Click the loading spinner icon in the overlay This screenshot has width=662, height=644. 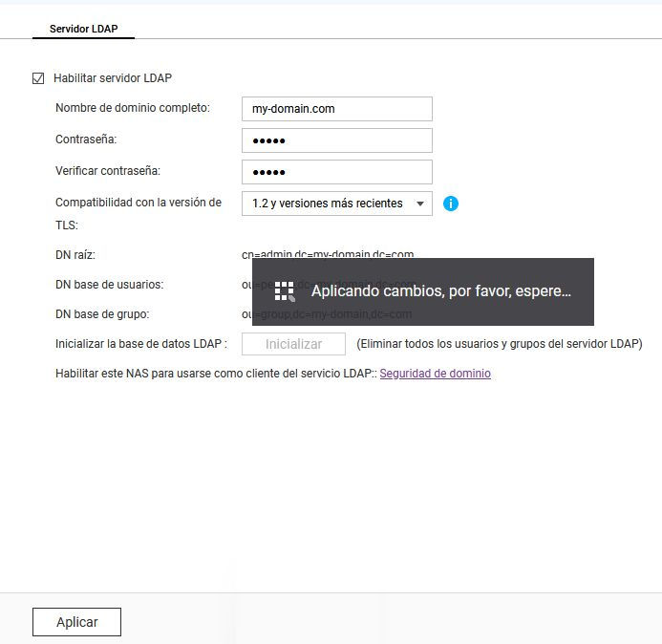285,291
